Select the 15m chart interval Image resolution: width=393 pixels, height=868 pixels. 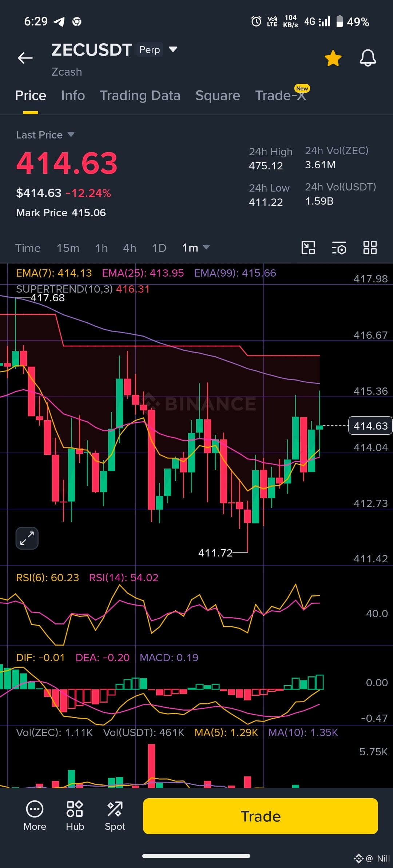click(68, 248)
